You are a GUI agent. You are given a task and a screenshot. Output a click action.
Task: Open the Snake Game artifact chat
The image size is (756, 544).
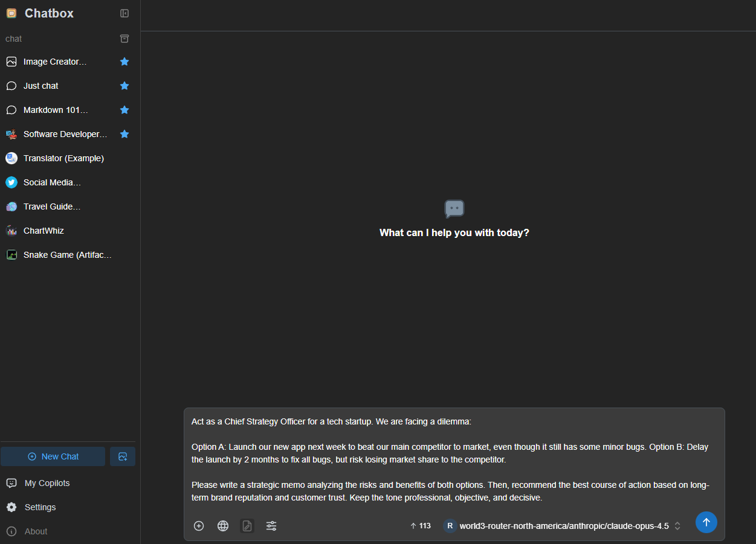(x=67, y=255)
